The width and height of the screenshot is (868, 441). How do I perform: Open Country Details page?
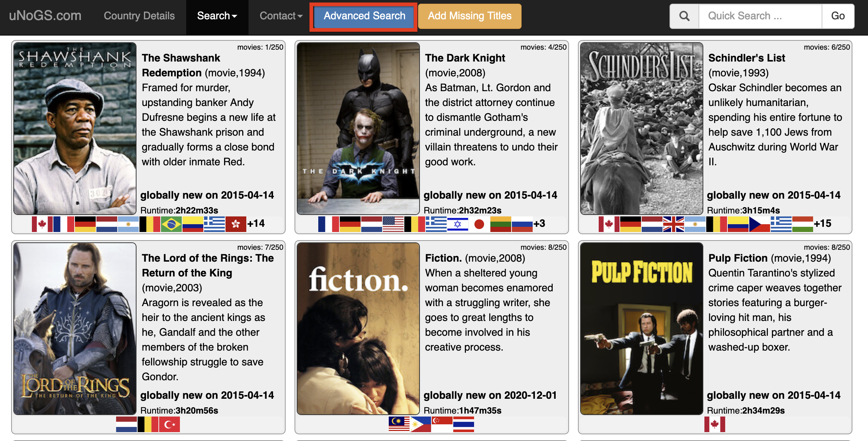(139, 16)
